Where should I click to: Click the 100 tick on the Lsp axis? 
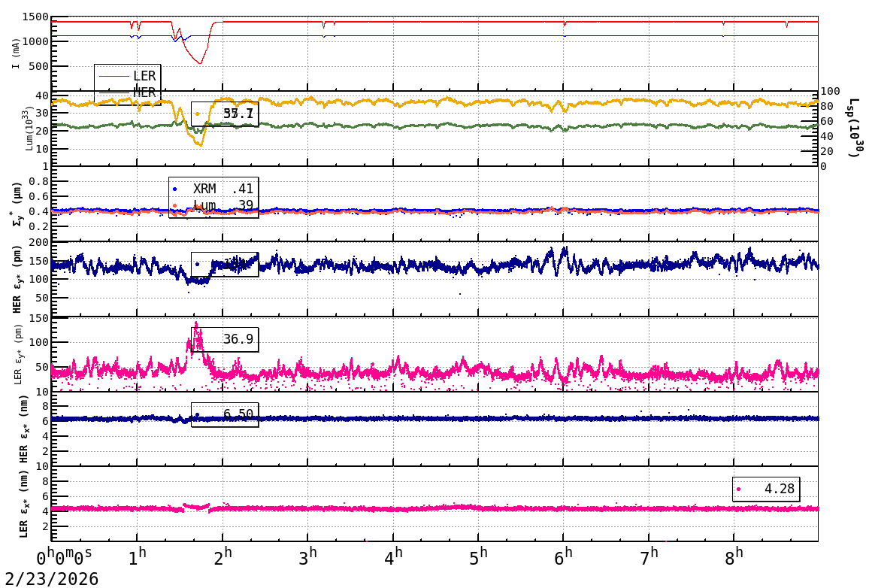point(831,91)
